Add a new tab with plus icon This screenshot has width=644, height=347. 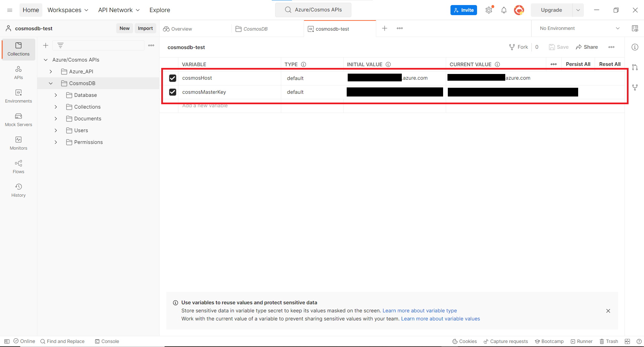(x=385, y=28)
